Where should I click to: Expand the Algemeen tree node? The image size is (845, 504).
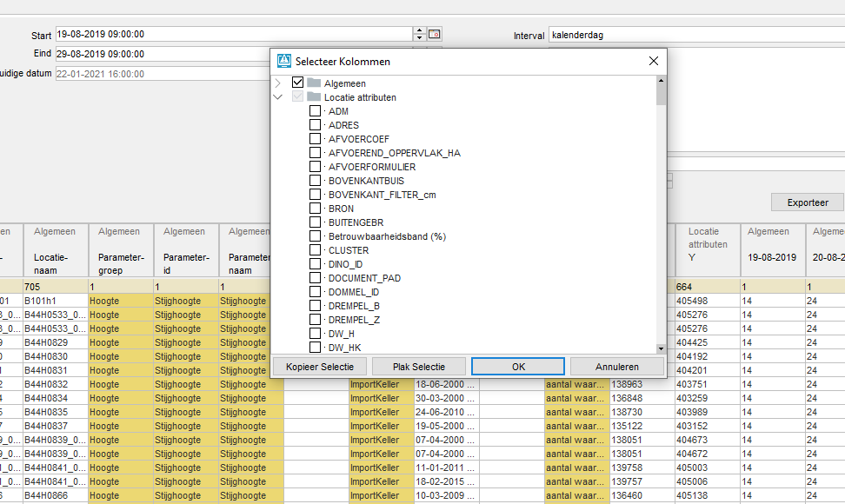(x=278, y=83)
